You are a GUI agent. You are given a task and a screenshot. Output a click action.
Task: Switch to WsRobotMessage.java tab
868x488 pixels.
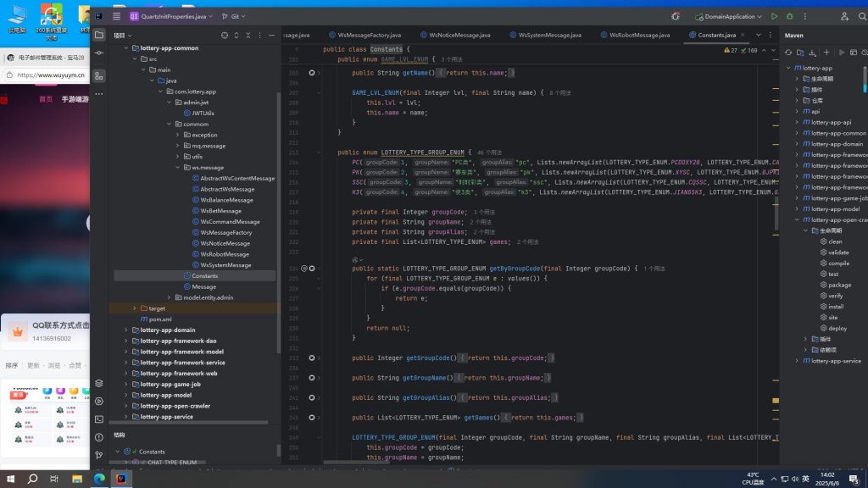(x=635, y=35)
